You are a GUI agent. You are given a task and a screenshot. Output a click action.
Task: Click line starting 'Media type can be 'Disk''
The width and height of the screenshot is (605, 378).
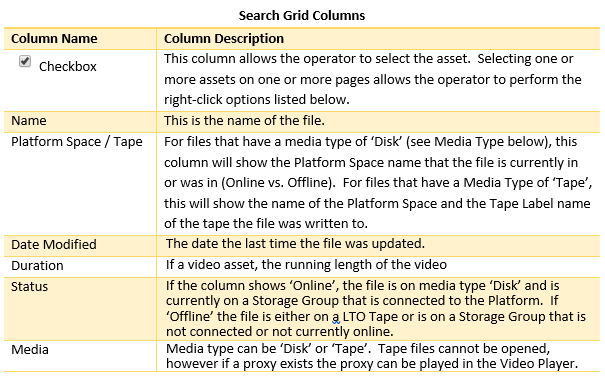pos(358,349)
